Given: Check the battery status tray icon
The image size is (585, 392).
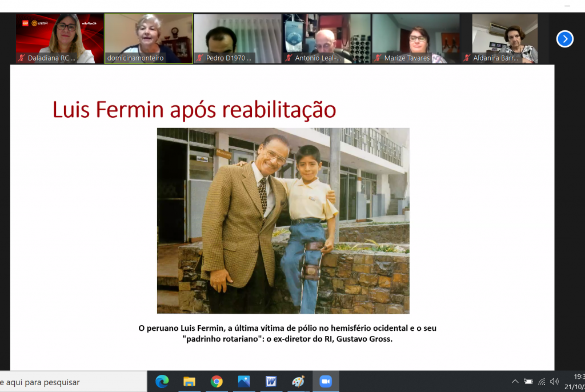Looking at the screenshot, I should coord(528,382).
